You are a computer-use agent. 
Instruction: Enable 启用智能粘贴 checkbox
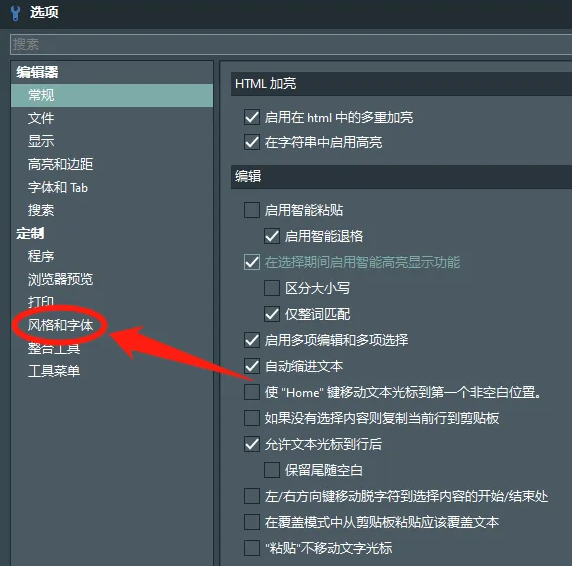tap(252, 210)
